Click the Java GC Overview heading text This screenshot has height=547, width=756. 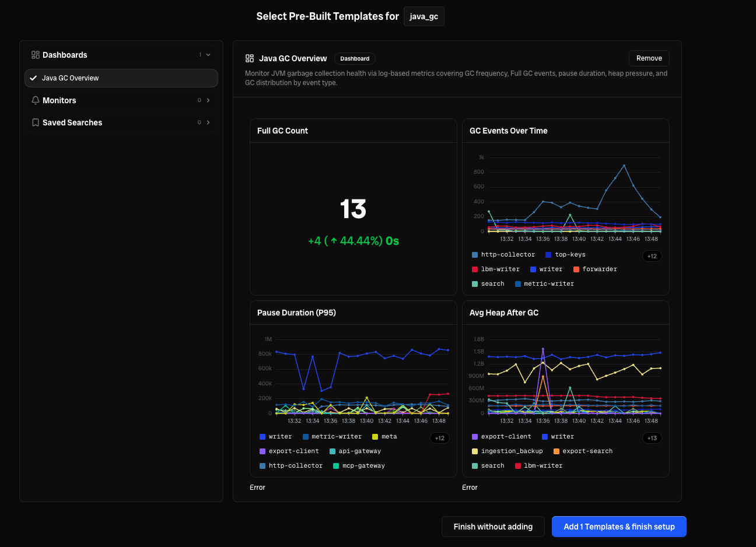(x=293, y=58)
